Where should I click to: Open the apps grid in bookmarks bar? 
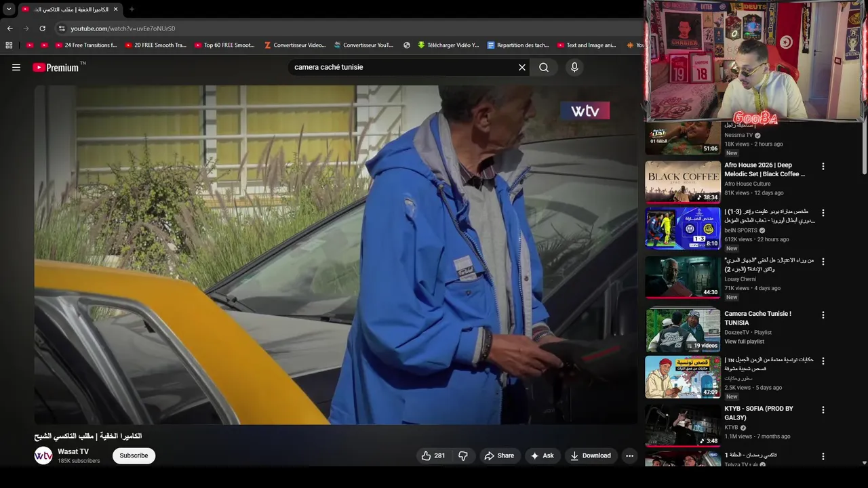9,45
